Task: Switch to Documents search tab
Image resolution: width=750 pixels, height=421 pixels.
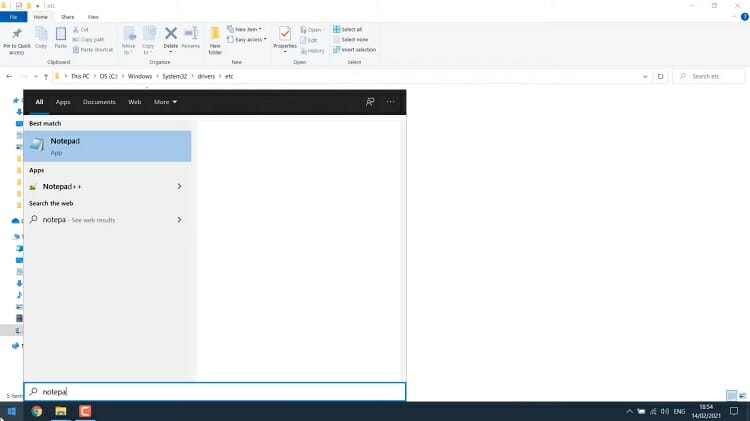Action: click(x=99, y=102)
